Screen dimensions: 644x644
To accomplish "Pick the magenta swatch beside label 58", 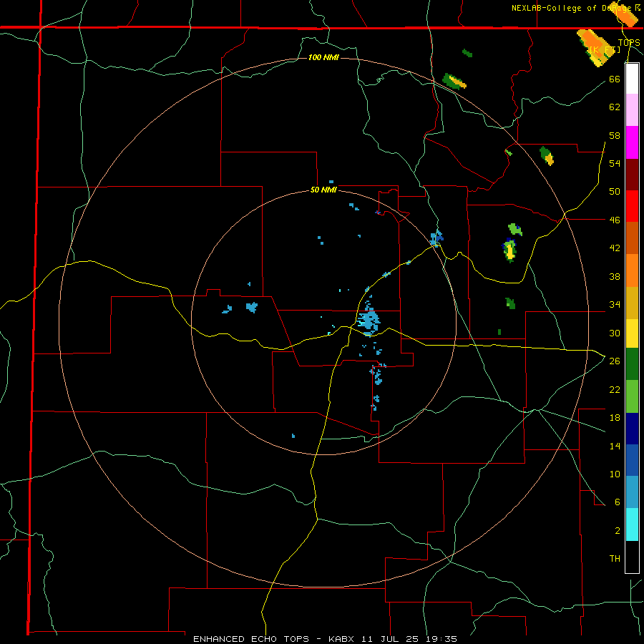I will click(632, 142).
